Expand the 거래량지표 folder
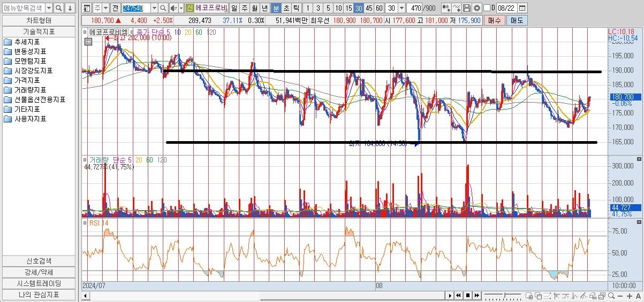This screenshot has height=302, width=644. 30,90
